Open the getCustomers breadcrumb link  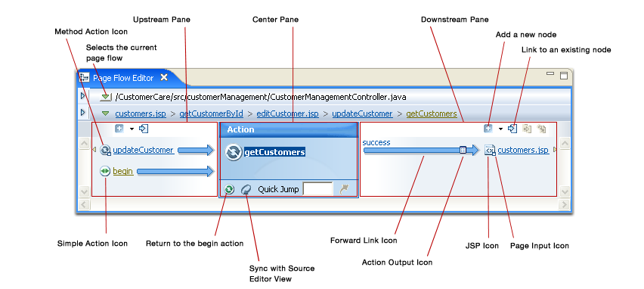(x=432, y=113)
